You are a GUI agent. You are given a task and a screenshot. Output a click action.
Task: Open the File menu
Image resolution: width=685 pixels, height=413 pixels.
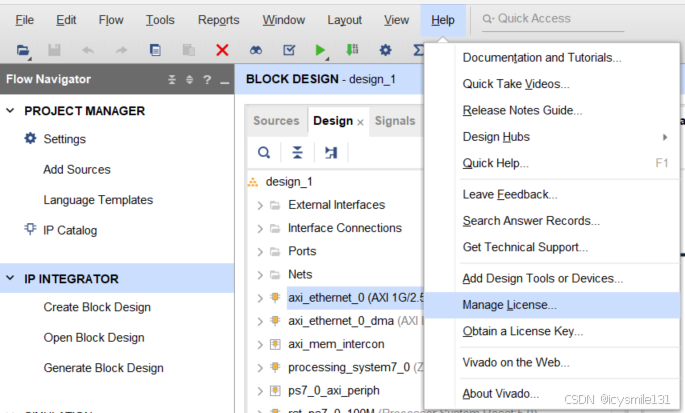click(24, 20)
